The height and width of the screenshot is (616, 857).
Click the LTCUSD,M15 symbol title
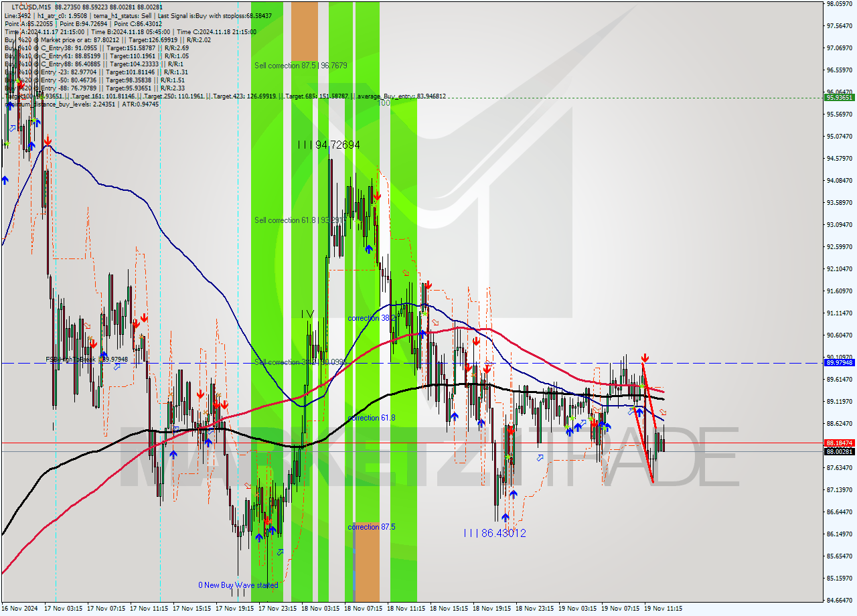(x=31, y=7)
